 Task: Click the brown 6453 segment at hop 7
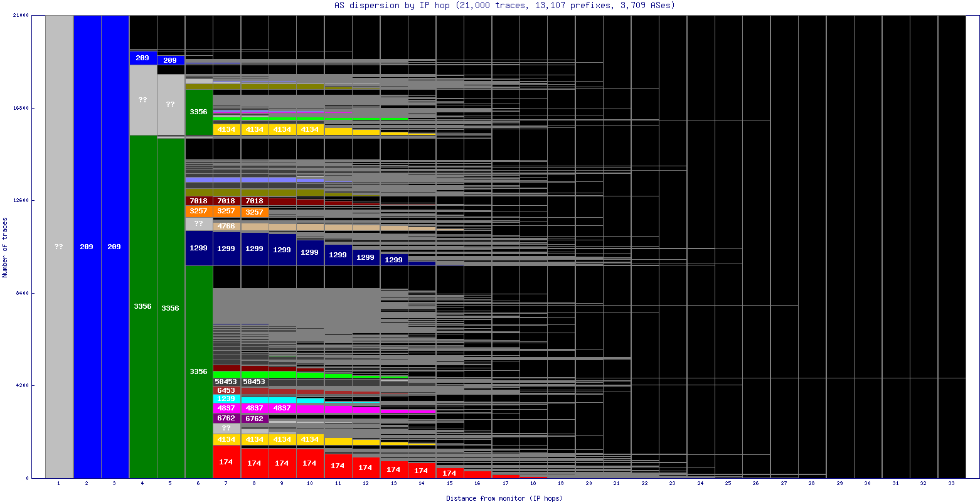coord(226,390)
